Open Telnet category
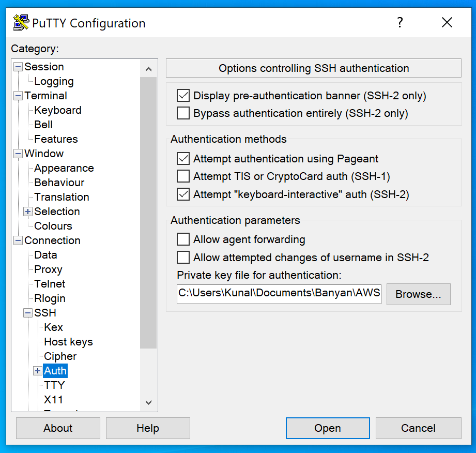 [50, 284]
